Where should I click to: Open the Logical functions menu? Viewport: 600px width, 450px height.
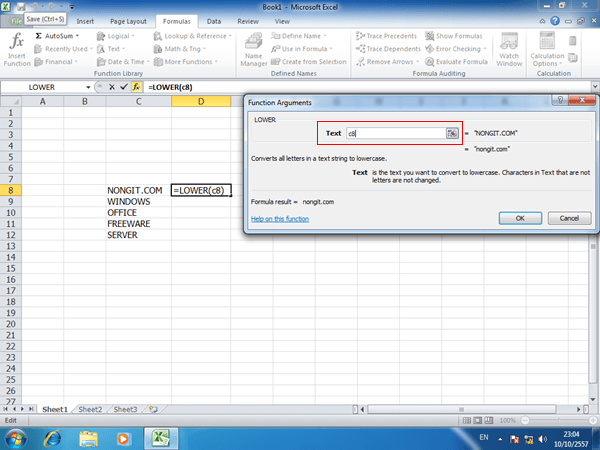tap(115, 36)
